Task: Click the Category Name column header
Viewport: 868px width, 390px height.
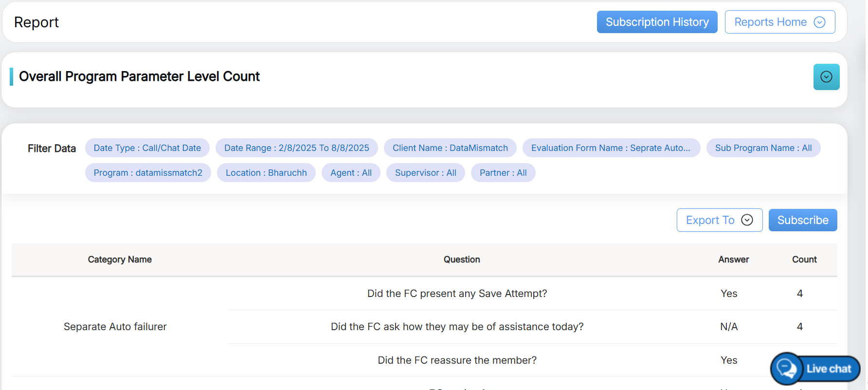Action: click(x=120, y=260)
